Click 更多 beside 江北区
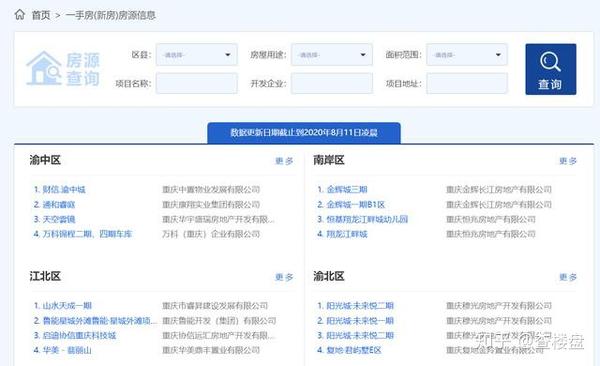Screen dimensions: 600x366 (x=284, y=277)
